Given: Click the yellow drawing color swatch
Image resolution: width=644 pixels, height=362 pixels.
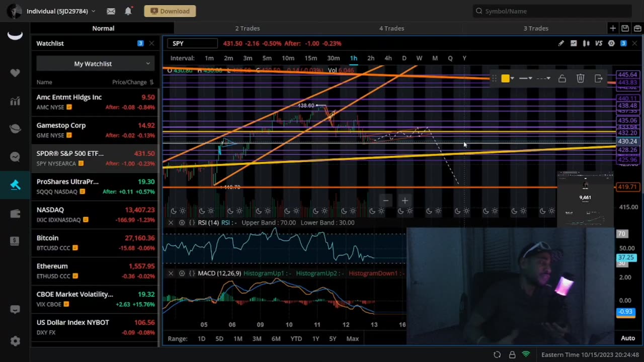Looking at the screenshot, I should [505, 78].
